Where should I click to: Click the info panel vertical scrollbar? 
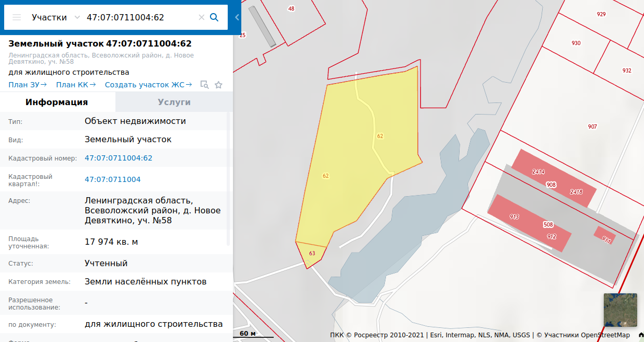pyautogui.click(x=228, y=179)
